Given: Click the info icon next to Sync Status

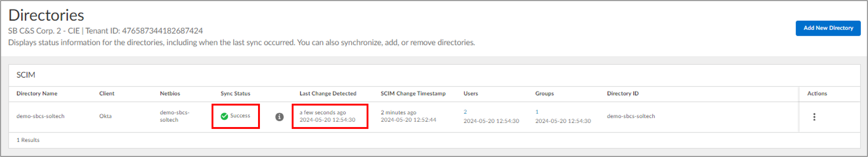Looking at the screenshot, I should click(279, 117).
